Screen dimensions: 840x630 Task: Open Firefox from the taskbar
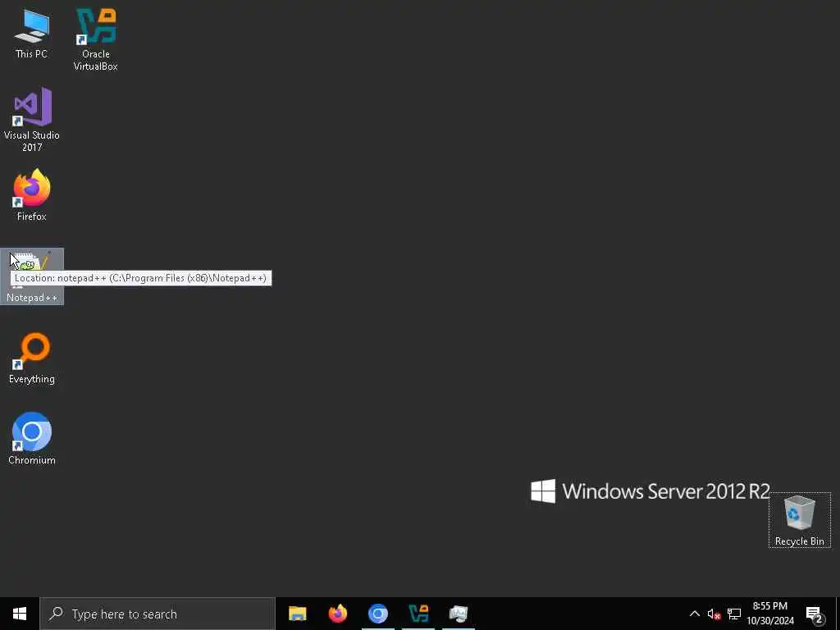click(337, 614)
